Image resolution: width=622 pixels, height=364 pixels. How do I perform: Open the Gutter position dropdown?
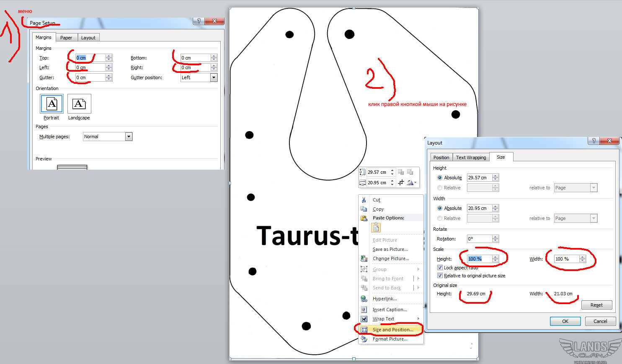point(214,77)
